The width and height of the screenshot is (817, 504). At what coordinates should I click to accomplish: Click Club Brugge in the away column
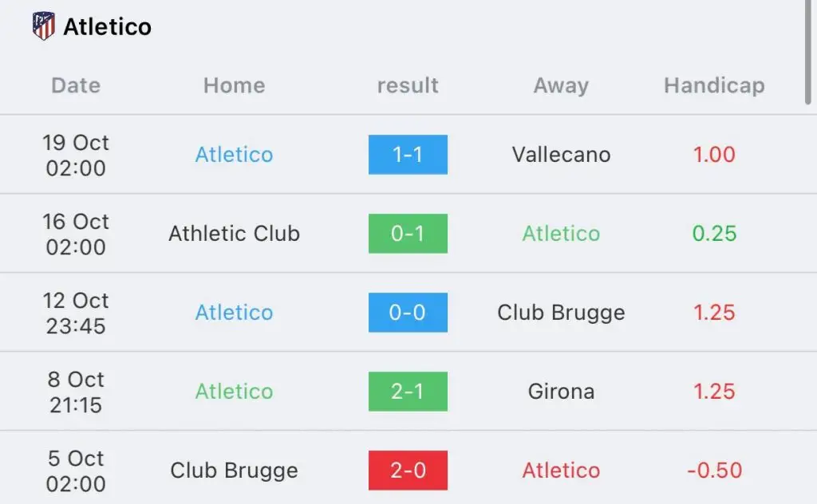coord(561,313)
